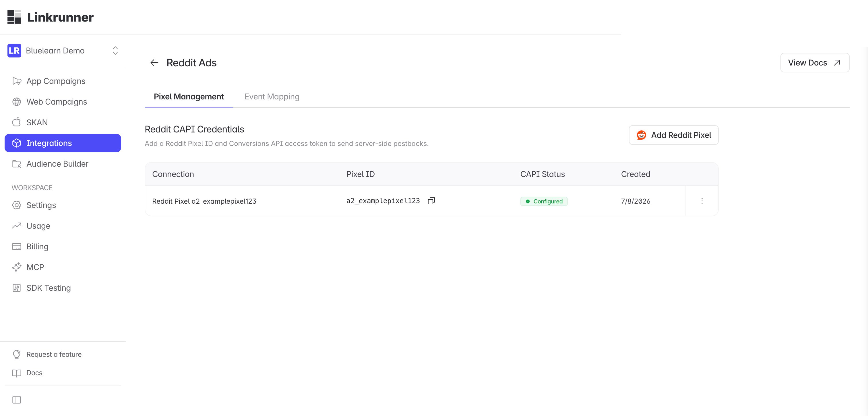Copy the pixel ID with the copy icon
This screenshot has height=416, width=868.
pos(431,201)
